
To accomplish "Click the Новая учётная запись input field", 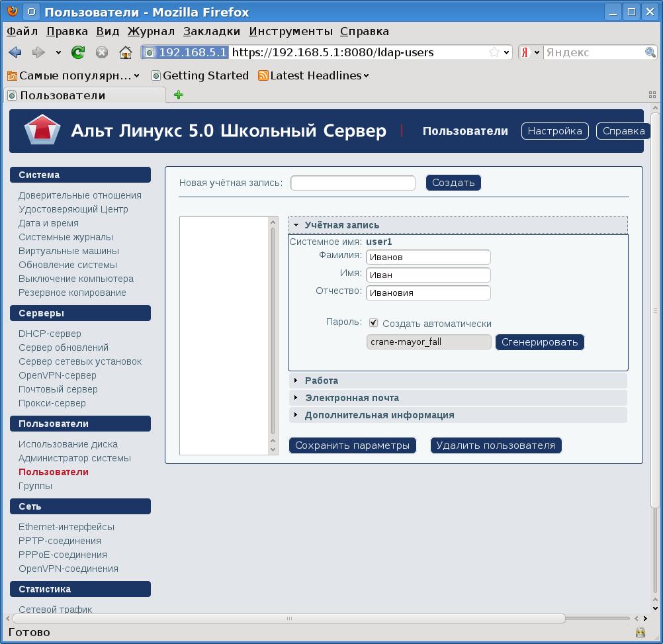I will point(353,183).
